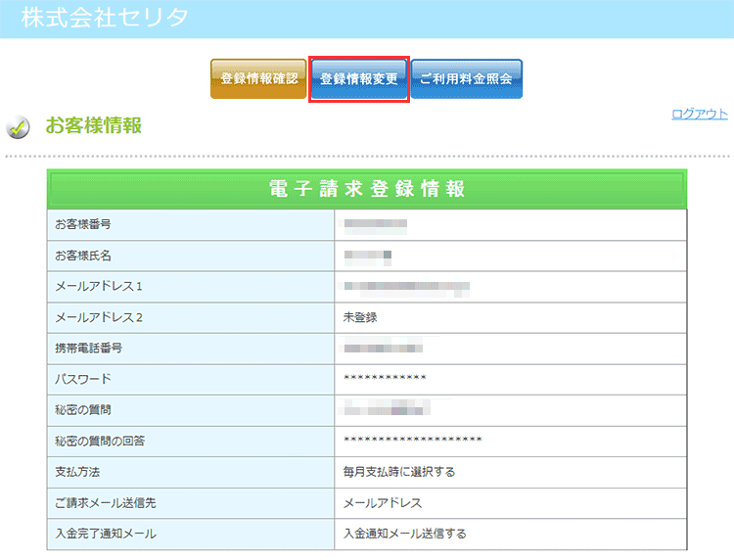The height and width of the screenshot is (560, 734).
Task: Click the masked 秘密の質問の回答 value
Action: 412,441
